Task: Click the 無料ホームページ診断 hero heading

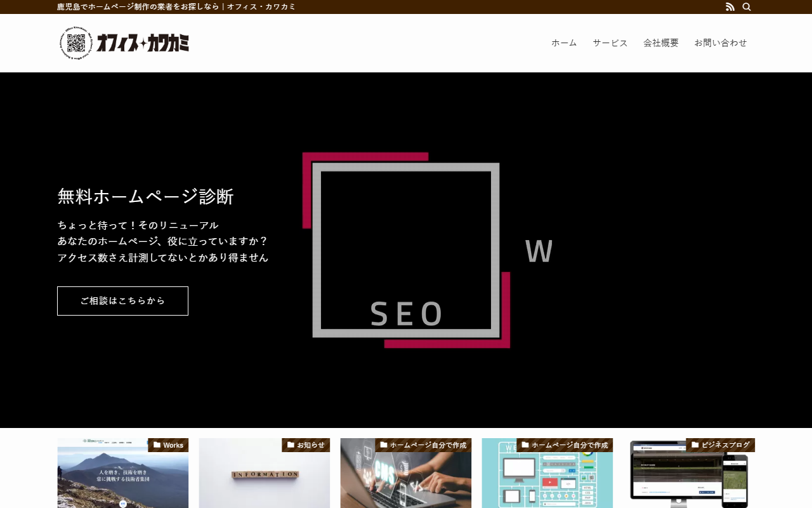Action: (145, 196)
